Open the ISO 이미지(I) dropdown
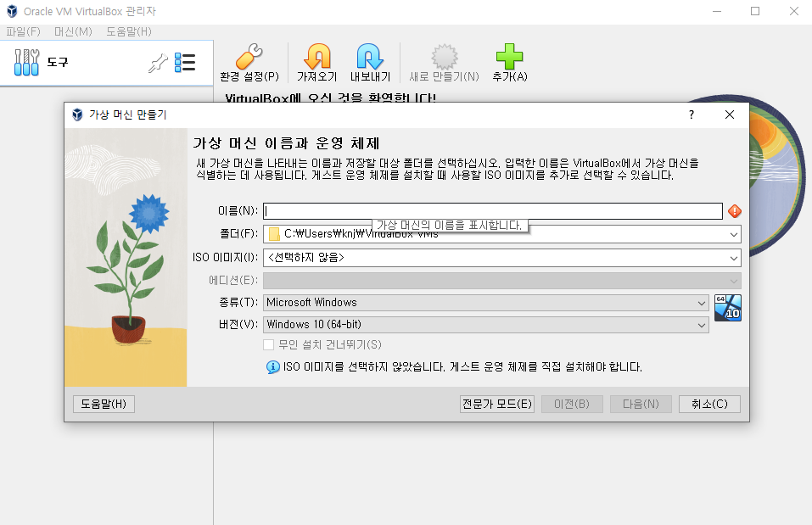The width and height of the screenshot is (812, 525). [733, 258]
